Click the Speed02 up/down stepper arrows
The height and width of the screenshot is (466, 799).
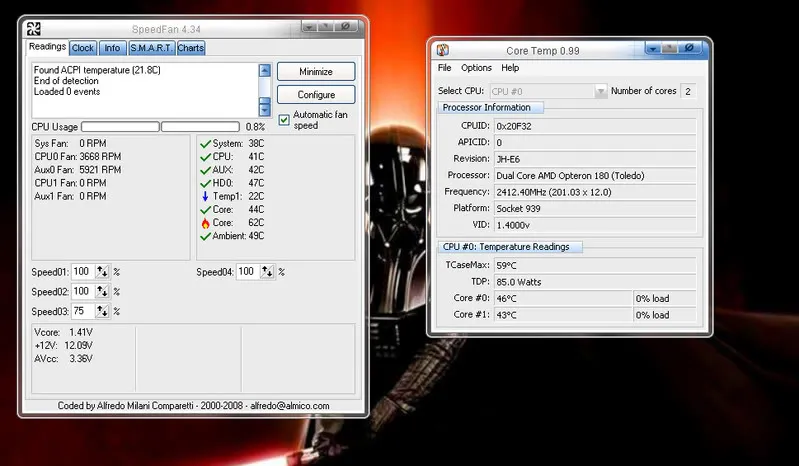click(102, 291)
